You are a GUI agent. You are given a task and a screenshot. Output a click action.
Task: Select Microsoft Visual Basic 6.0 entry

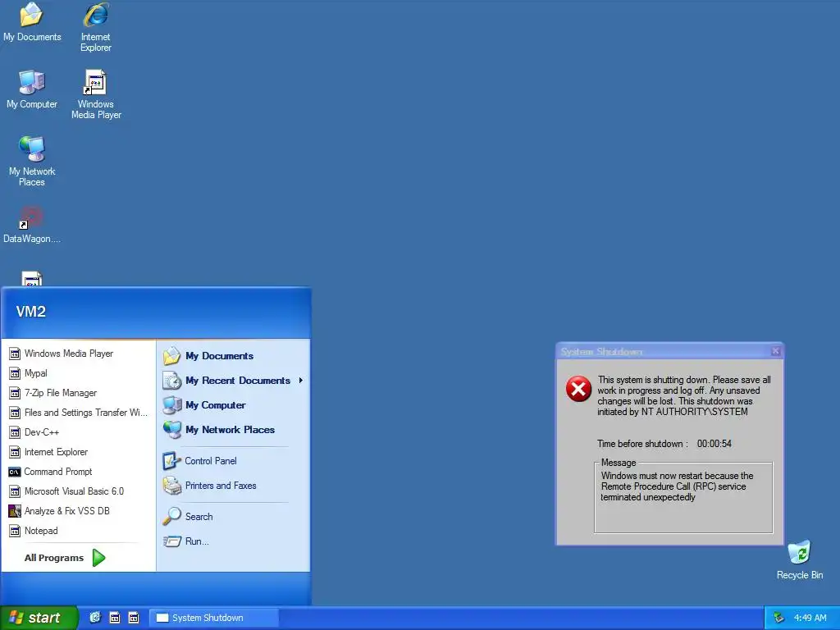pyautogui.click(x=78, y=491)
